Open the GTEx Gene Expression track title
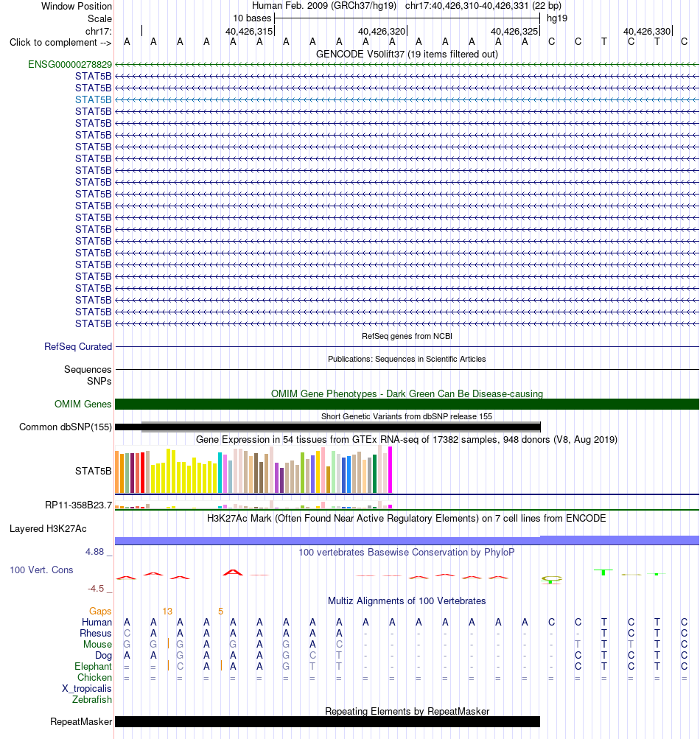Screen dimensions: 700x739 tap(407, 439)
